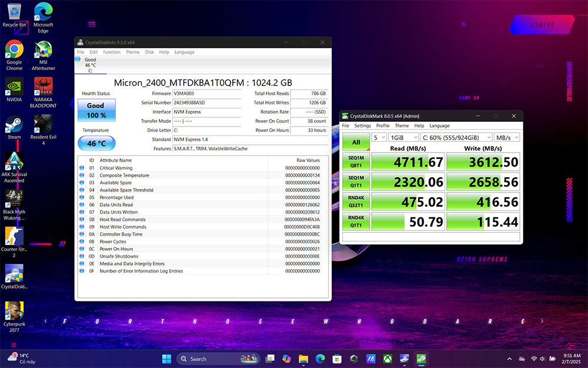
Task: Open the Function menu in CrystalDiskInfo
Action: (x=112, y=52)
